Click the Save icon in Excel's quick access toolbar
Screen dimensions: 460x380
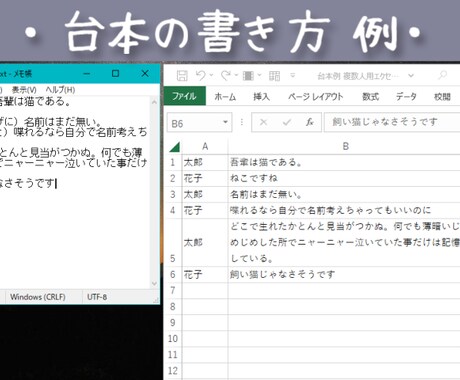click(182, 76)
